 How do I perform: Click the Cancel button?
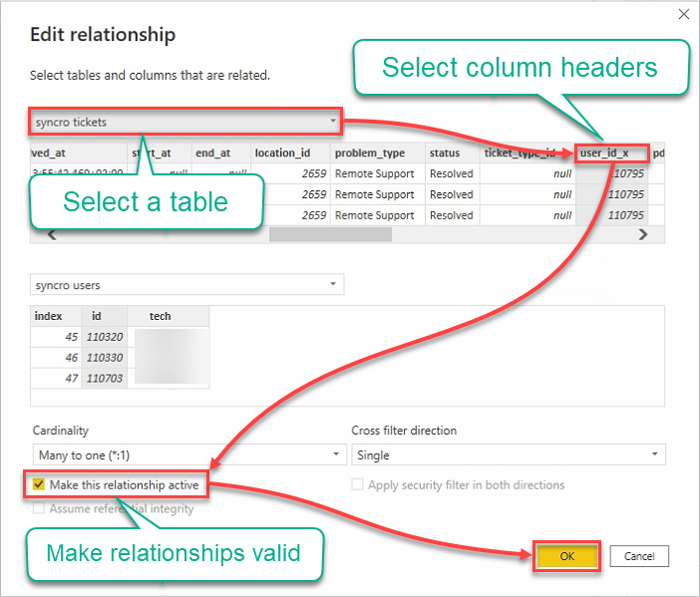(639, 556)
